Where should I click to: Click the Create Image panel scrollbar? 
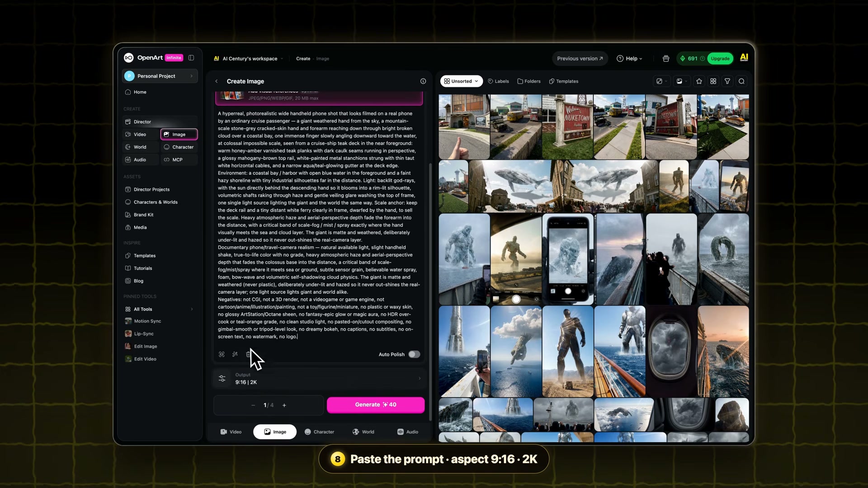click(x=430, y=291)
